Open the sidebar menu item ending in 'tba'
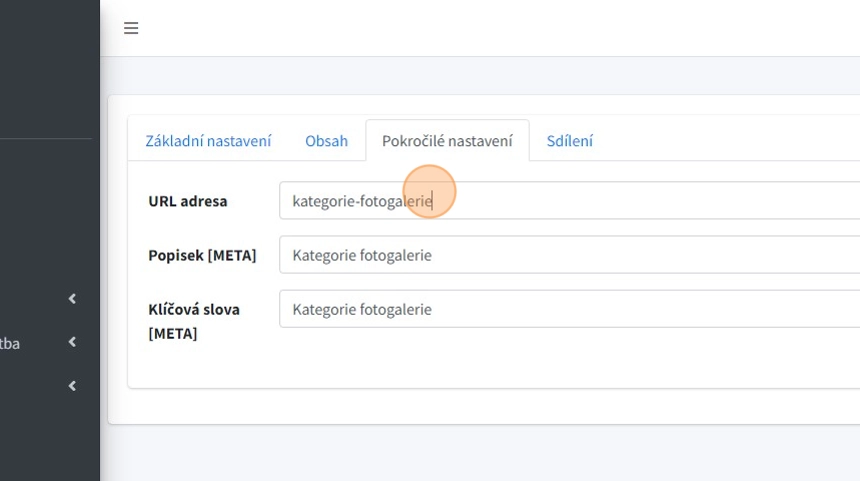 point(10,343)
